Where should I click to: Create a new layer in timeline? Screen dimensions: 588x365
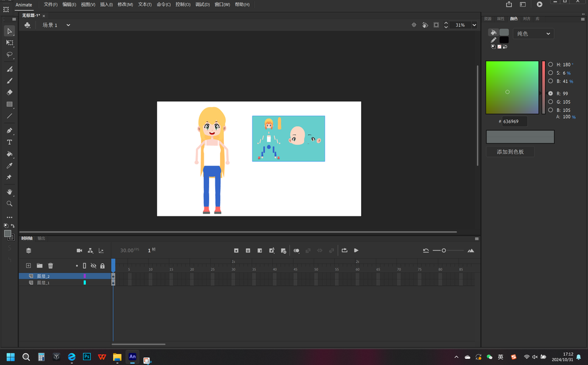pos(29,266)
